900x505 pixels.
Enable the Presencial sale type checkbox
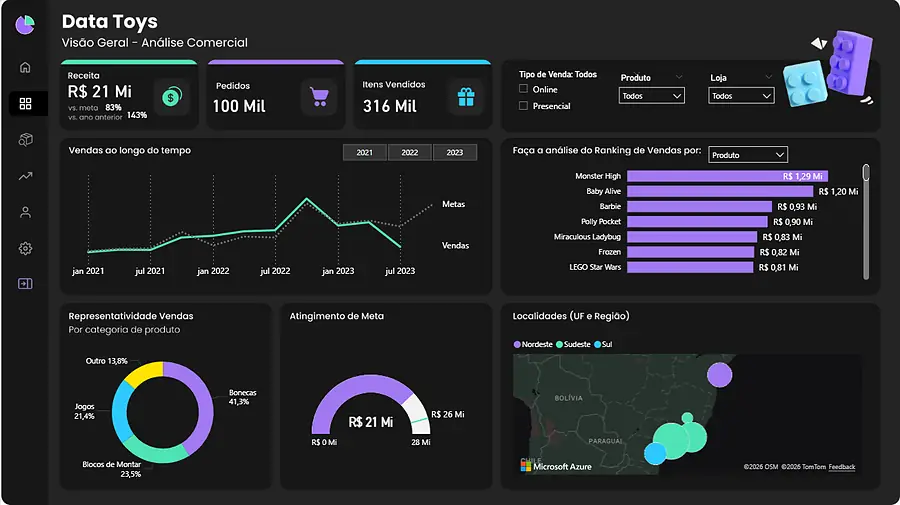pyautogui.click(x=523, y=106)
